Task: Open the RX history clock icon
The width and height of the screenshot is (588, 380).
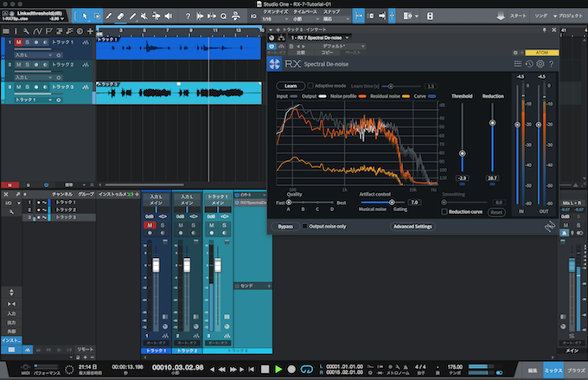Action: click(529, 64)
